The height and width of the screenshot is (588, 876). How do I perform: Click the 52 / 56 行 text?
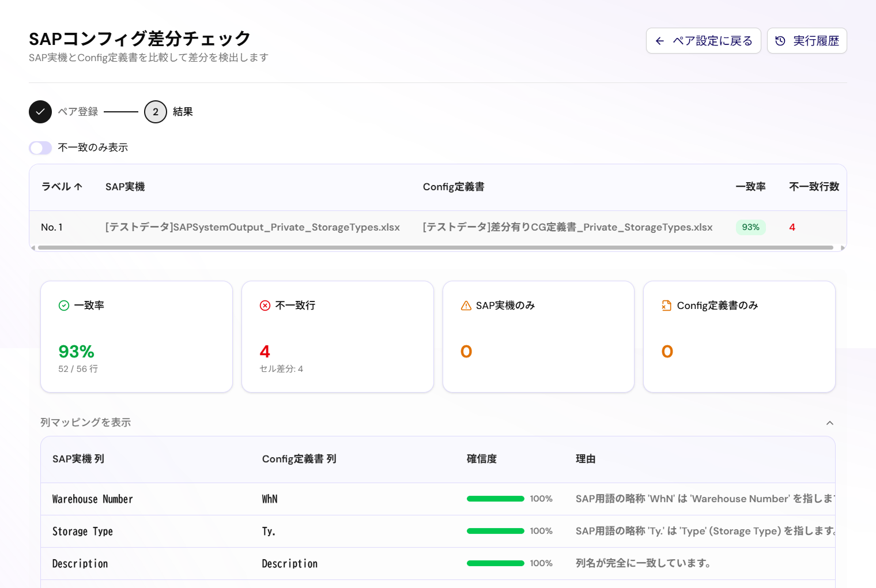coord(78,369)
